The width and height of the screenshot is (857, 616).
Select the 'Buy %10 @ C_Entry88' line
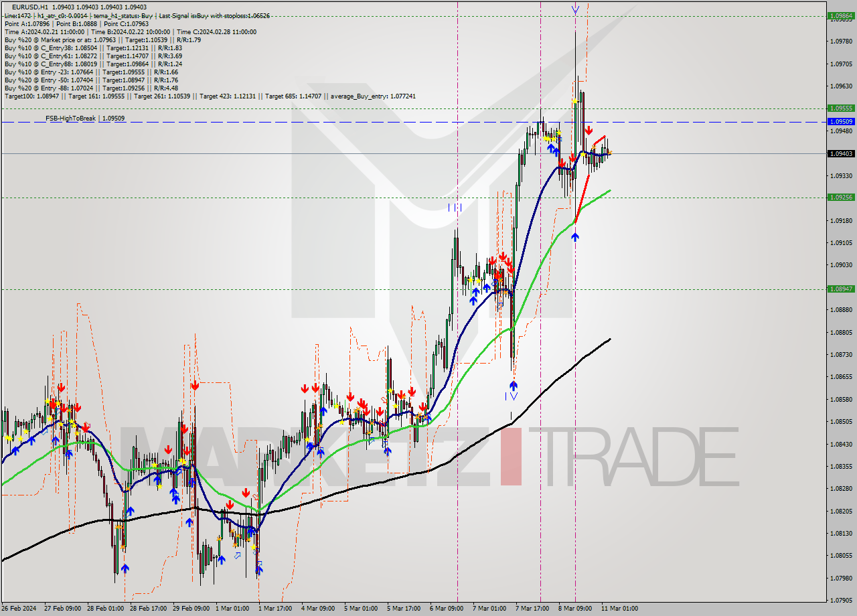(93, 64)
